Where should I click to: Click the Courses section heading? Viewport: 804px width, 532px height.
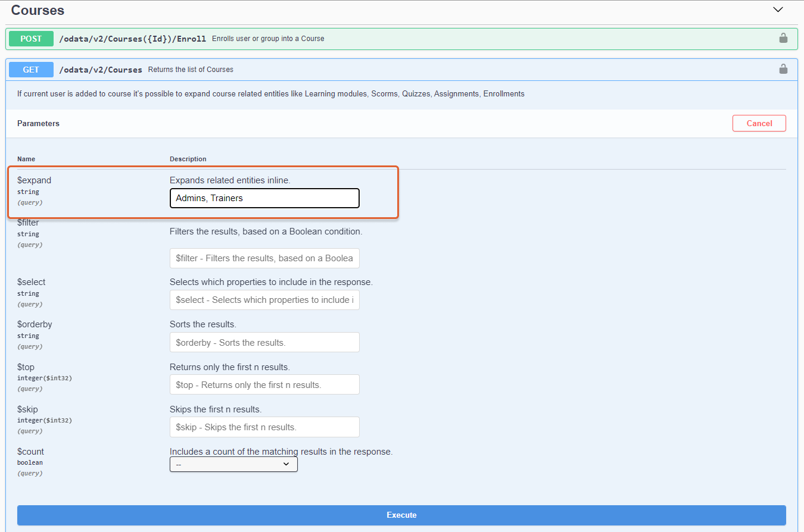[x=38, y=11]
